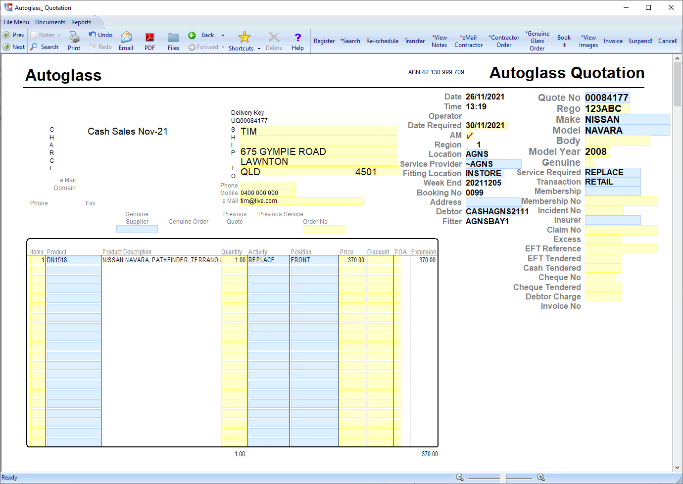
Task: Expand the Shortcuts dropdown arrow
Action: tap(259, 48)
